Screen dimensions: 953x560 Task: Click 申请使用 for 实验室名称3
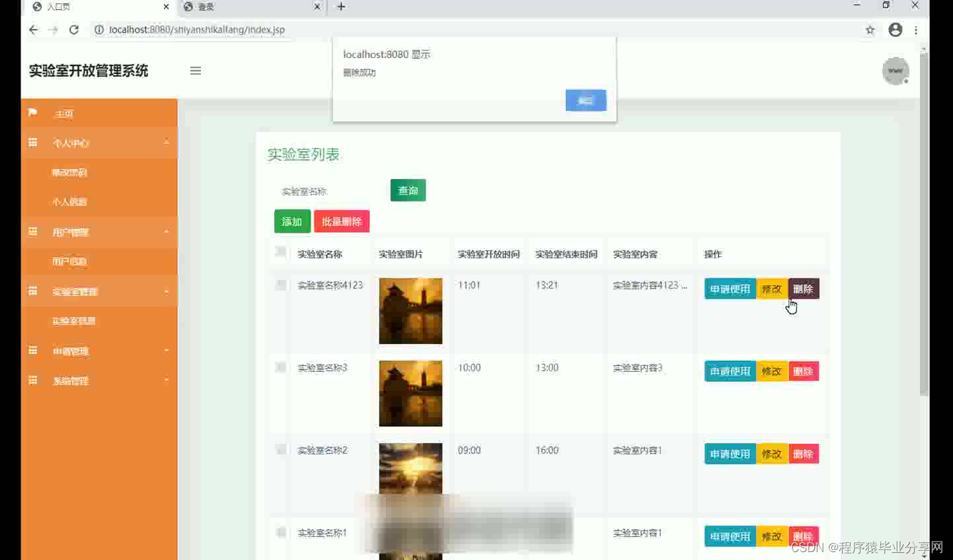pyautogui.click(x=730, y=371)
